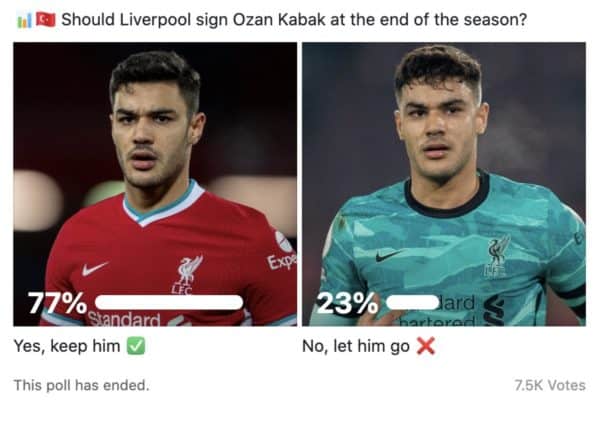Click the 23% result bar
Viewport: 600px width, 430px height.
413,302
